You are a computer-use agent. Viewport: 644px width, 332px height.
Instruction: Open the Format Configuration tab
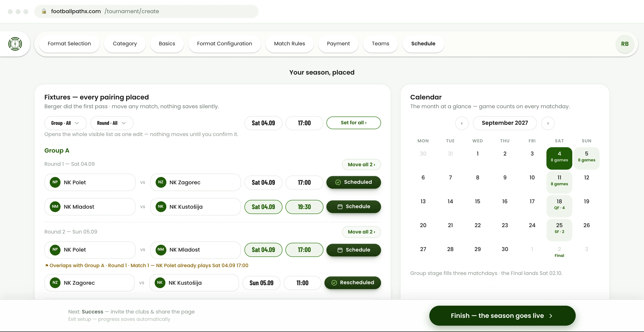(x=224, y=44)
